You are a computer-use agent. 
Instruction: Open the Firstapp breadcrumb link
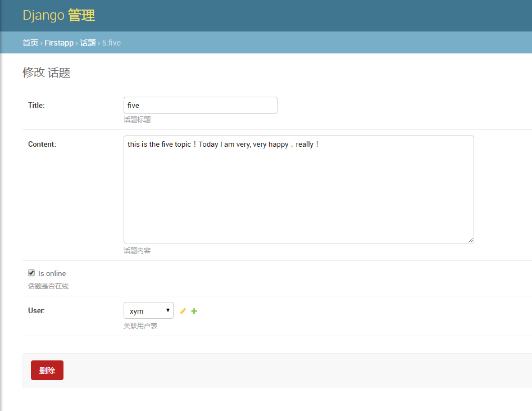[x=59, y=43]
